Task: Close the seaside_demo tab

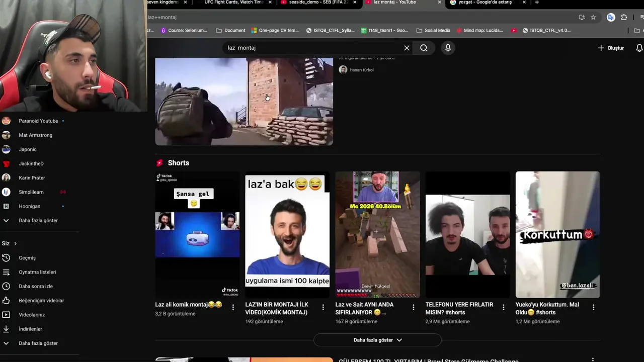Action: (355, 3)
